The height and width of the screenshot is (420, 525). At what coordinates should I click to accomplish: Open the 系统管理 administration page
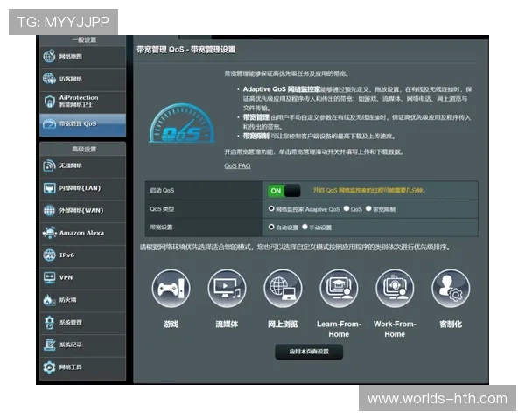click(83, 323)
